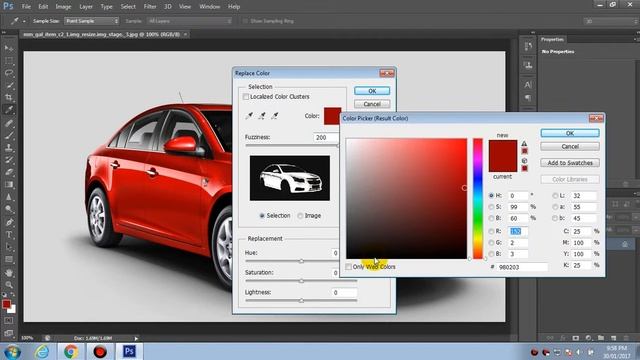Click the Fuzziness value field
This screenshot has width=640, height=360.
pyautogui.click(x=326, y=138)
